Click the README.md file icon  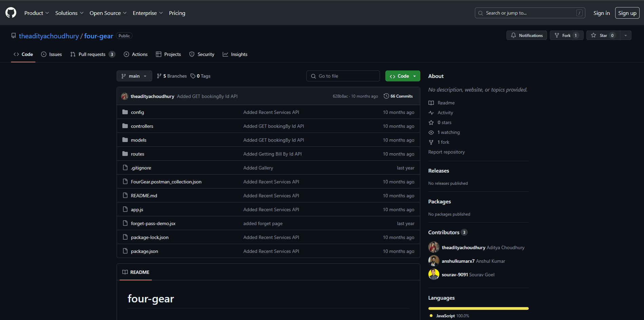(x=125, y=196)
